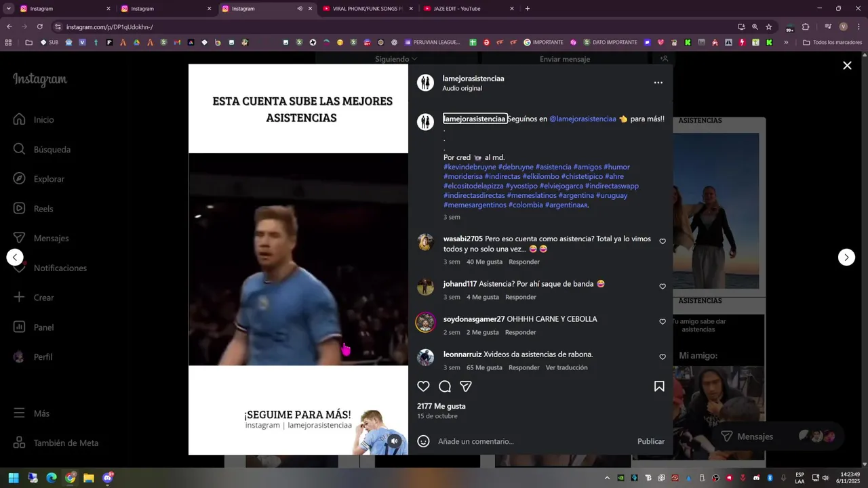Open También de Meta menu

[x=56, y=443]
